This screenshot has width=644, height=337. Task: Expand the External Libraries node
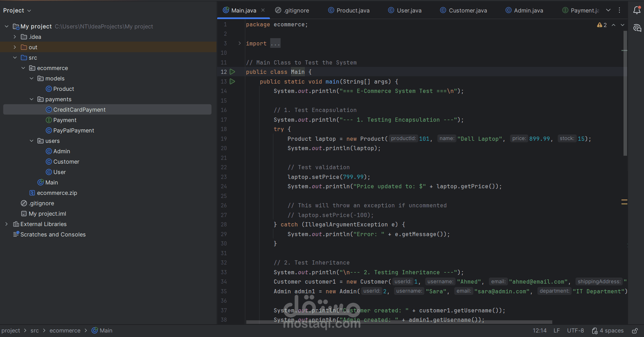[6, 224]
